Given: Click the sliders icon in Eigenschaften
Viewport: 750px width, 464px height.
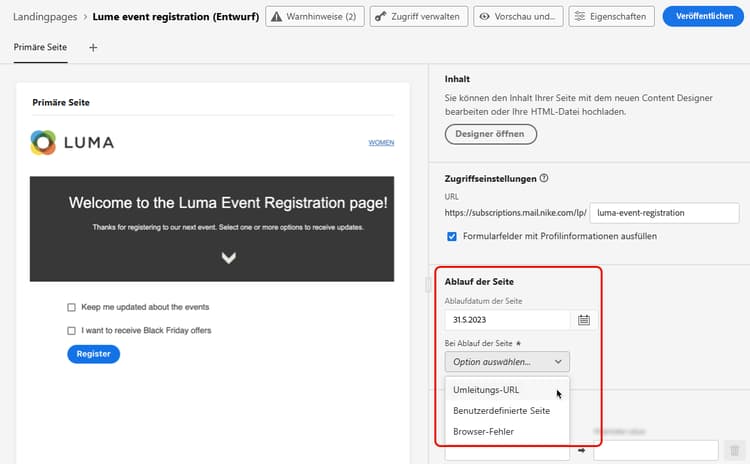Looking at the screenshot, I should [580, 16].
